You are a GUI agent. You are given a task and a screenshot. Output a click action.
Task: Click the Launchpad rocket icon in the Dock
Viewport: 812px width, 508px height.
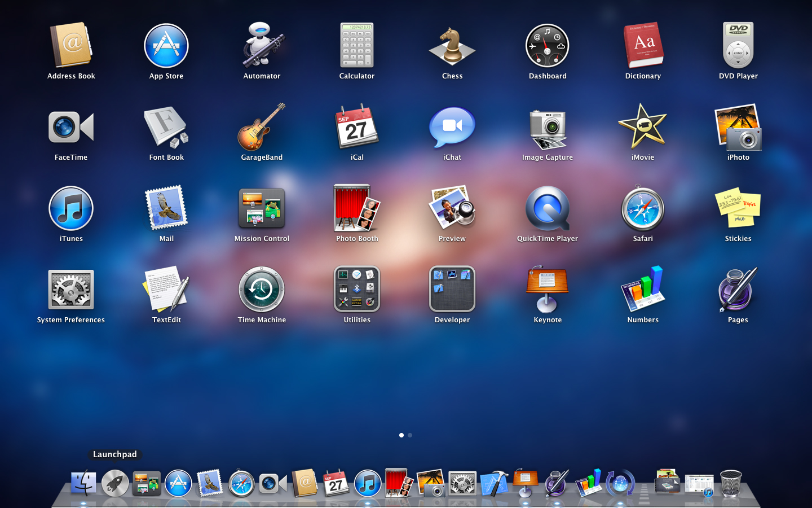pos(115,484)
